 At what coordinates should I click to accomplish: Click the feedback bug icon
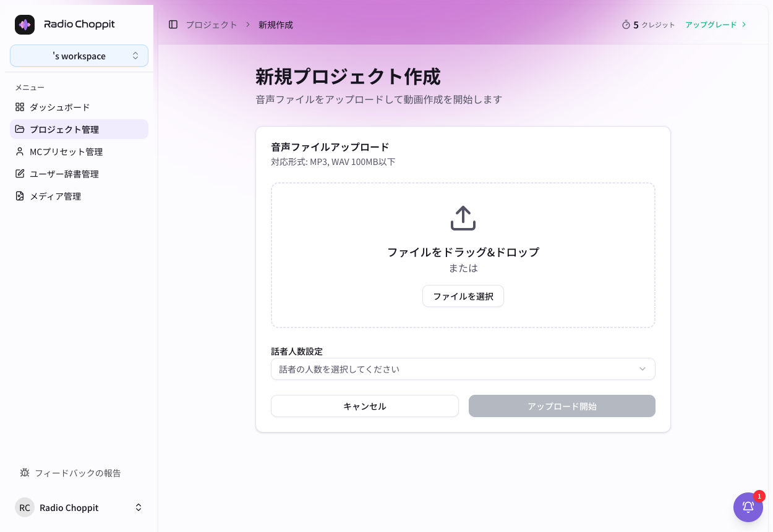coord(25,473)
